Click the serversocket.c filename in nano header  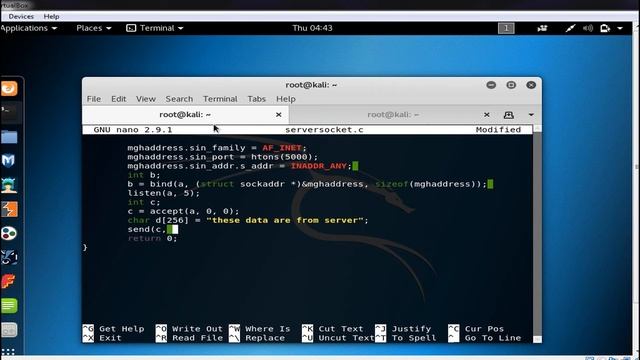coord(324,130)
